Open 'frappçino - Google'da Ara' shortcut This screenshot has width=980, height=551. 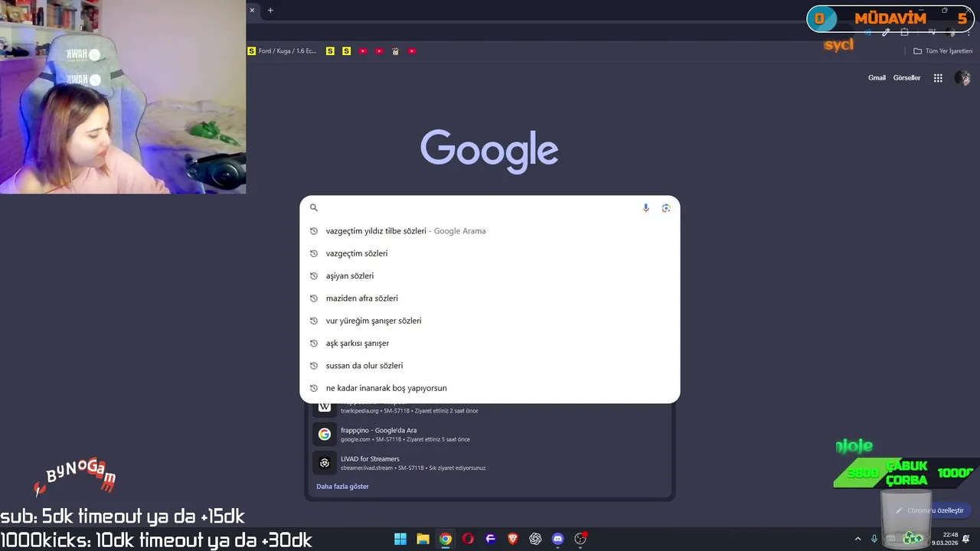click(489, 434)
